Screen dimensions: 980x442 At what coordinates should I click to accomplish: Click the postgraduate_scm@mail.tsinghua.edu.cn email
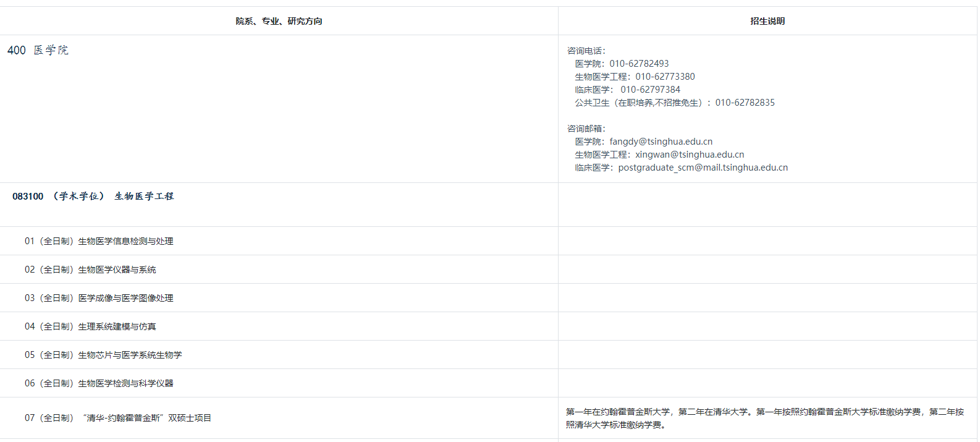(x=703, y=168)
